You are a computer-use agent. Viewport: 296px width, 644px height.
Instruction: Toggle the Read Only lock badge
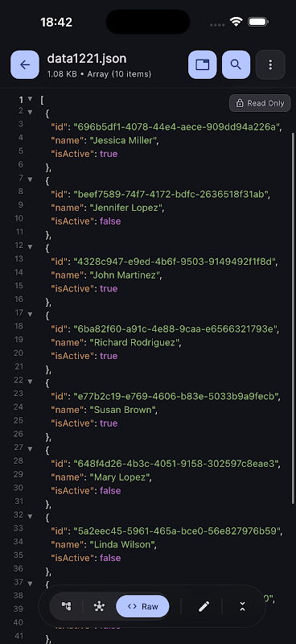260,103
